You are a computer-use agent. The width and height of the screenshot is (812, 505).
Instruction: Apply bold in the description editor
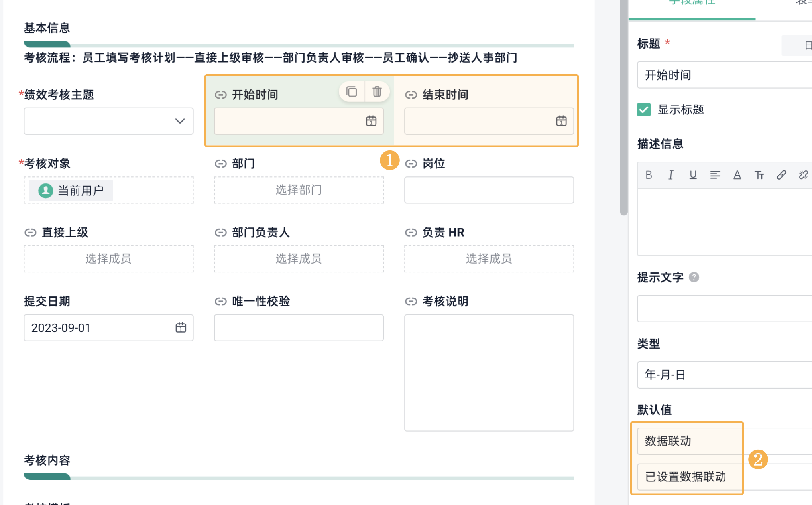[x=649, y=175]
